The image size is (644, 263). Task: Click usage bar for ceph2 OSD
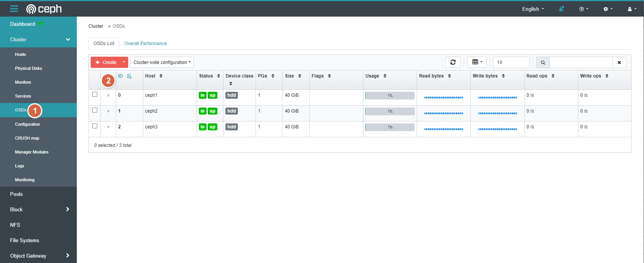click(x=390, y=111)
